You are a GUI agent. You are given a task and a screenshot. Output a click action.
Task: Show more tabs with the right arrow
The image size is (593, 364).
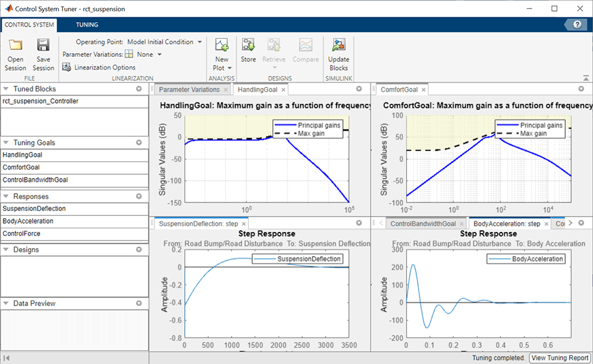[571, 223]
